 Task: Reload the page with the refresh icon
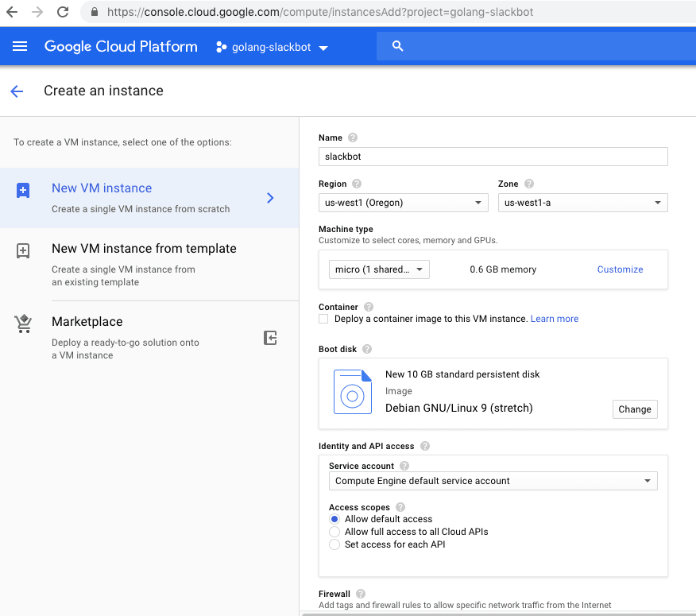point(63,12)
